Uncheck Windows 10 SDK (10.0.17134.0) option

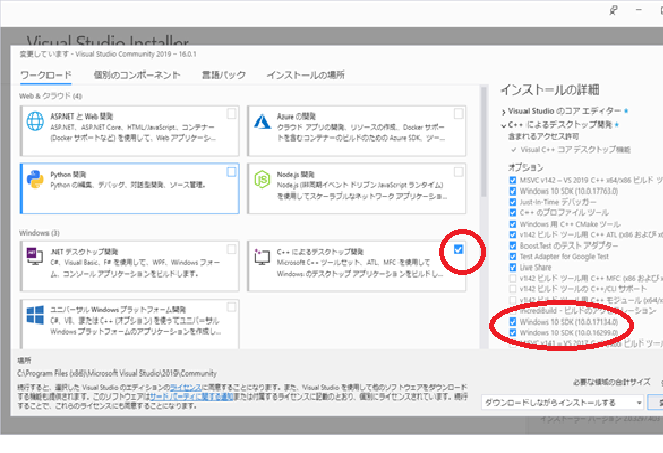point(513,322)
